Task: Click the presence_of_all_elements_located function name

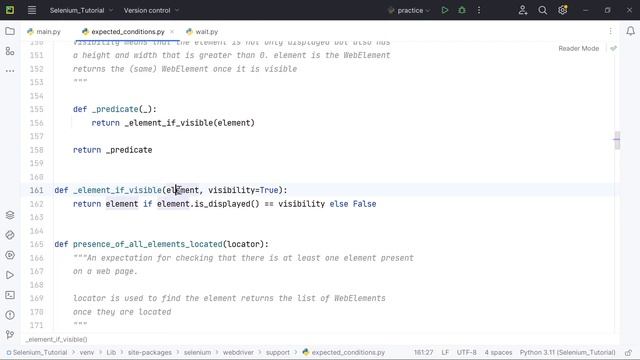Action: tap(148, 244)
